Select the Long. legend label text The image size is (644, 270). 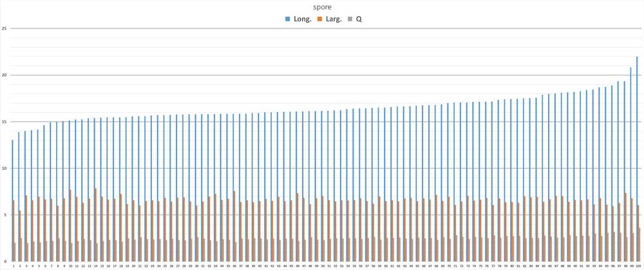point(302,19)
